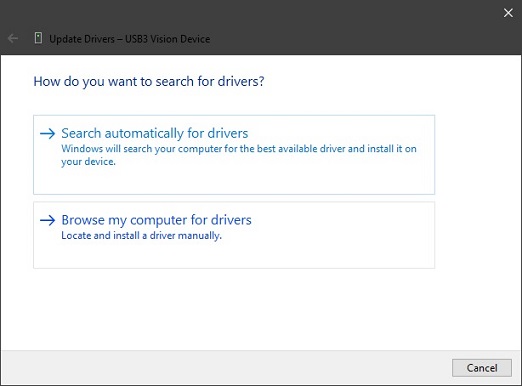
Task: Choose Search automatically for drivers
Action: click(x=155, y=133)
